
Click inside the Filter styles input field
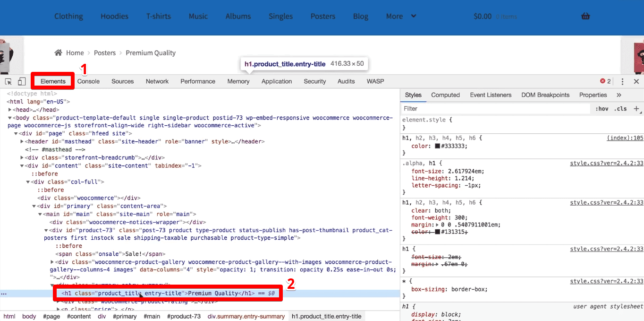point(472,108)
